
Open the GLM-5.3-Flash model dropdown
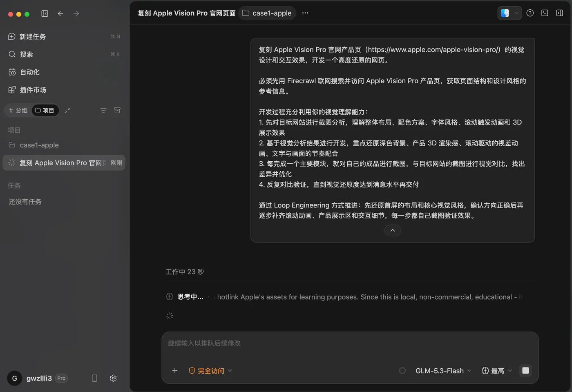443,371
